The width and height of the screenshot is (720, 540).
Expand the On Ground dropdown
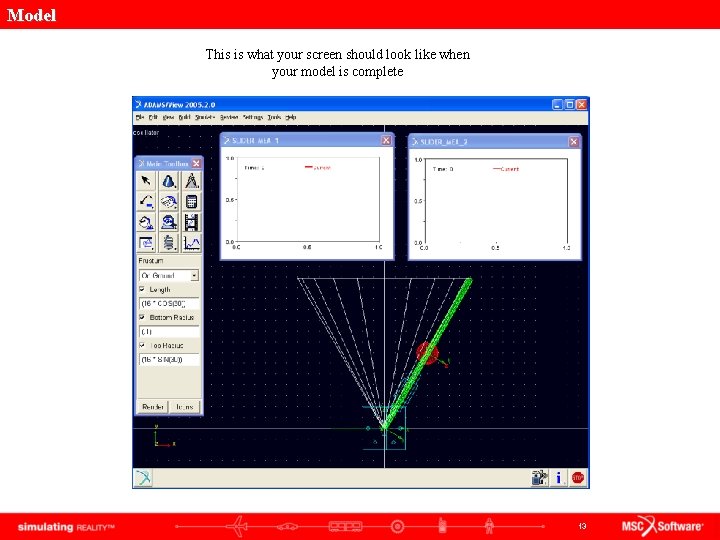pyautogui.click(x=194, y=276)
